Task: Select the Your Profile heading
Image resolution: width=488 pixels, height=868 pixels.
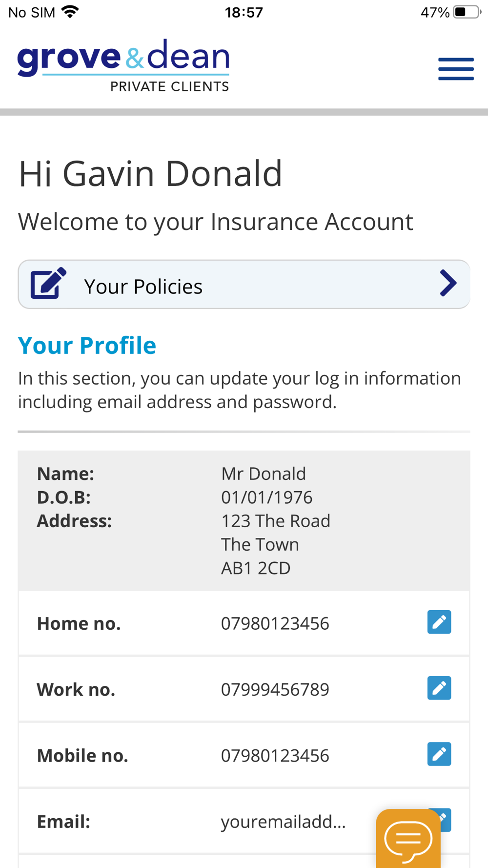Action: (x=87, y=346)
